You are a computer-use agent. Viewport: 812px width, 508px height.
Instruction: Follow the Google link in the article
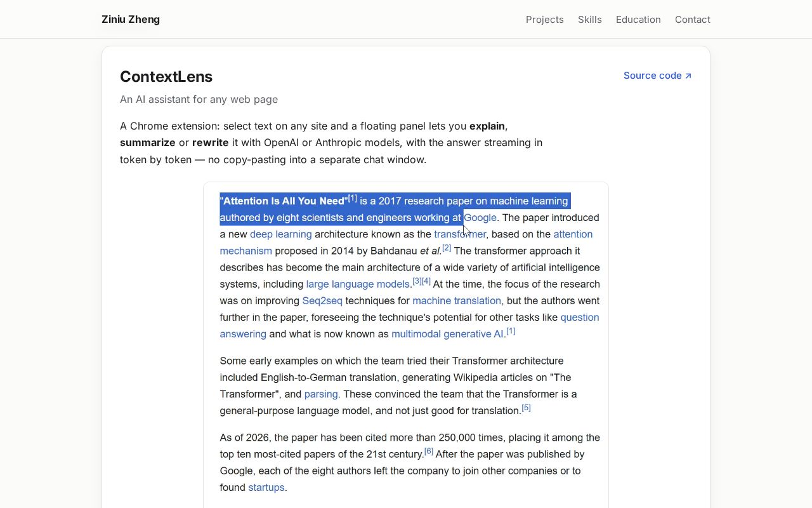[x=480, y=218]
